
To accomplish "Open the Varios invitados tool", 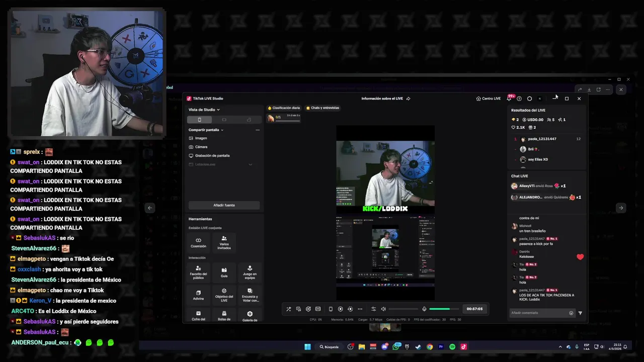I will [x=224, y=242].
